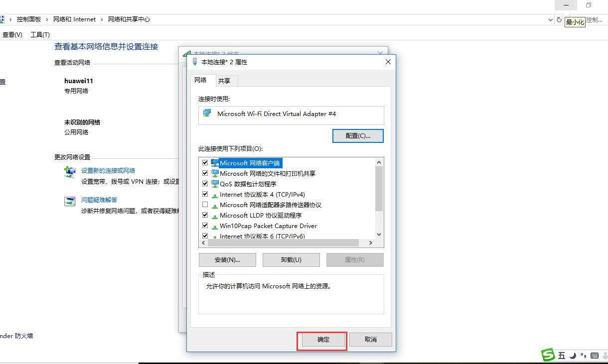Click the QoS 数据包计划程序 item icon
Image resolution: width=608 pixels, height=364 pixels.
click(215, 184)
